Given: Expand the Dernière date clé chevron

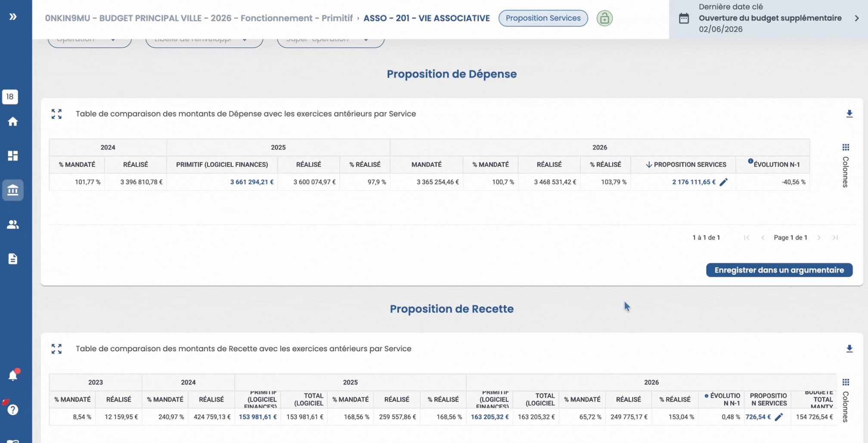Looking at the screenshot, I should tap(856, 18).
